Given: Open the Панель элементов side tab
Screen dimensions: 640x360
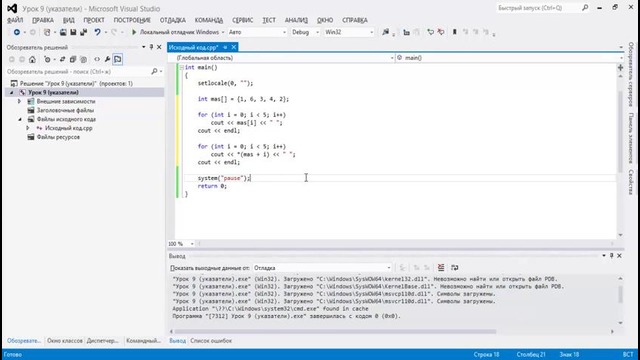Looking at the screenshot, I should click(631, 138).
